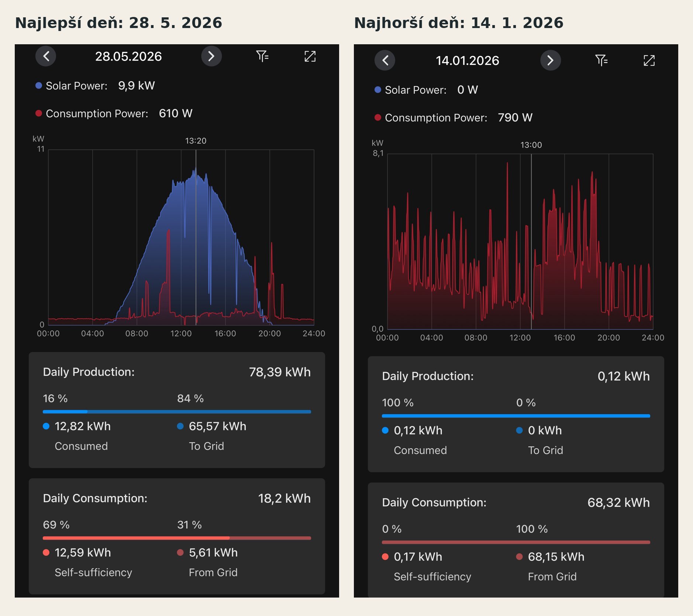Go to previous day from 28.05.2026
This screenshot has height=616, width=693.
point(46,56)
